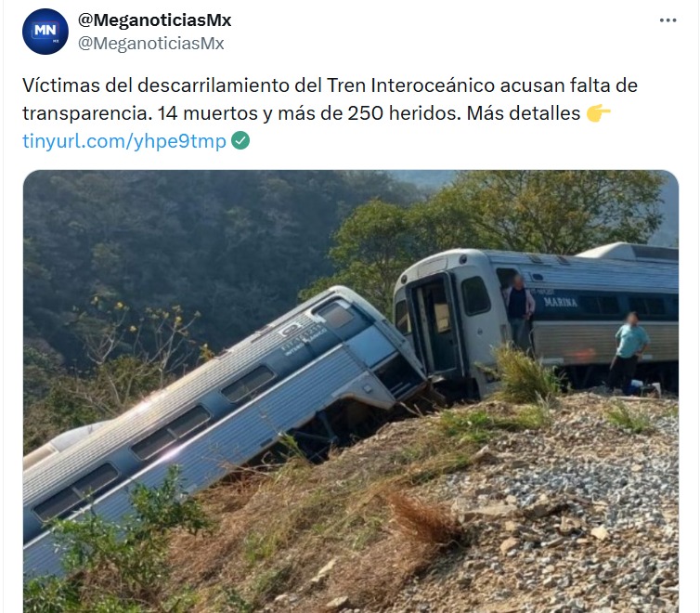The width and height of the screenshot is (700, 613).
Task: Open the MN profile avatar
Action: pos(45,32)
